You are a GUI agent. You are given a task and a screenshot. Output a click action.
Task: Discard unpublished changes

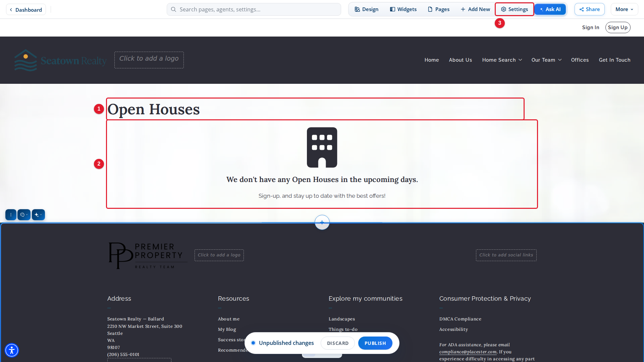point(338,343)
